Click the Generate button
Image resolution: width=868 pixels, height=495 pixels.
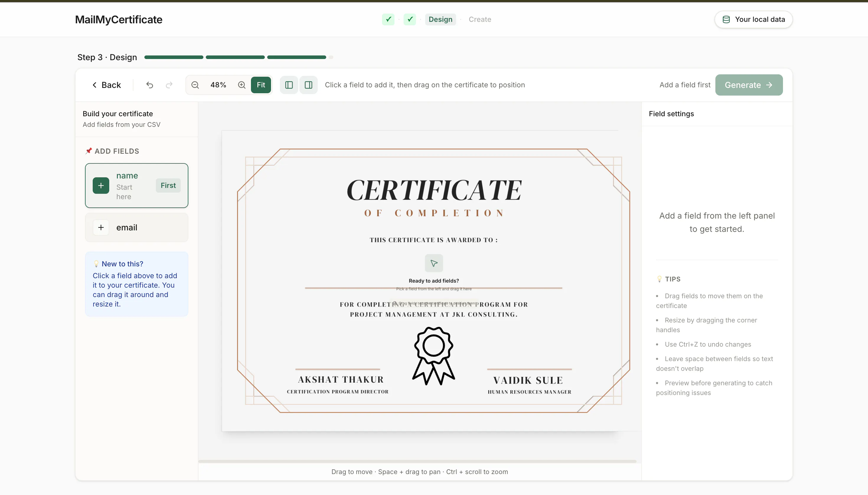(748, 85)
